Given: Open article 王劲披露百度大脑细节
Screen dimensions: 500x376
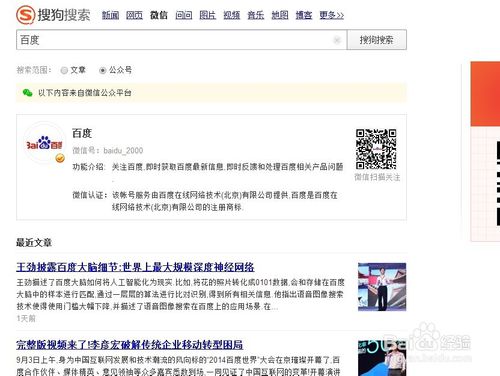Looking at the screenshot, I should tap(135, 267).
